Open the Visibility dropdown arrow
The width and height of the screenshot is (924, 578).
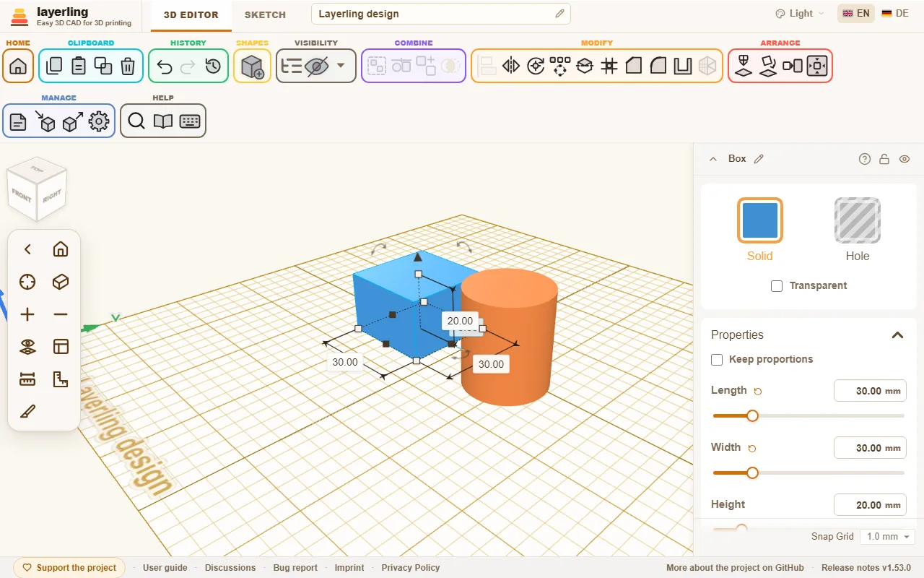click(341, 66)
